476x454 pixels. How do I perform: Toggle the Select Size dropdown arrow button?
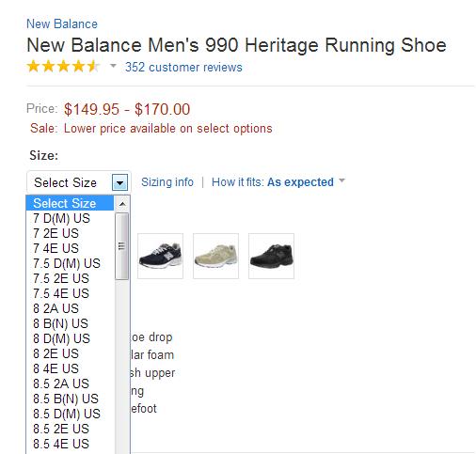(119, 182)
